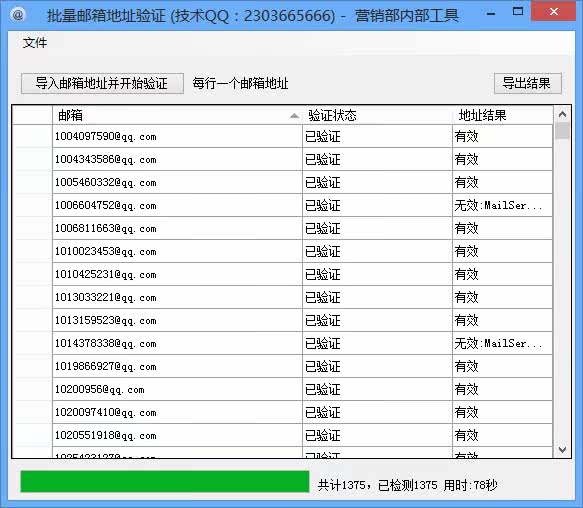Select row 1005460332@qq.com
Image resolution: width=583 pixels, height=508 pixels.
tap(283, 183)
